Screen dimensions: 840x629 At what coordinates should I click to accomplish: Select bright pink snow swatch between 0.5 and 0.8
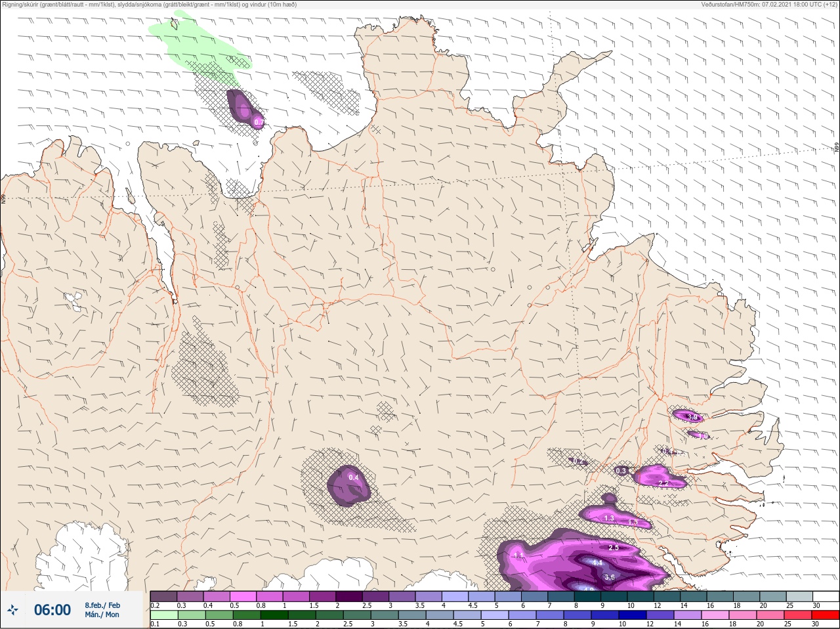pos(243,596)
